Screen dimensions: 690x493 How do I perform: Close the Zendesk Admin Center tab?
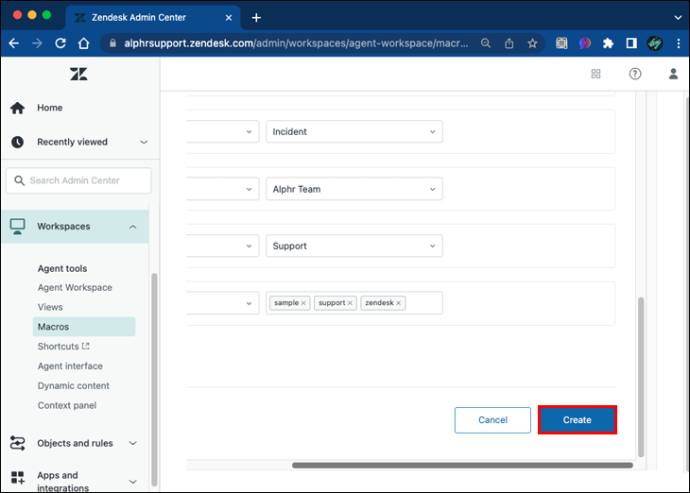229,18
